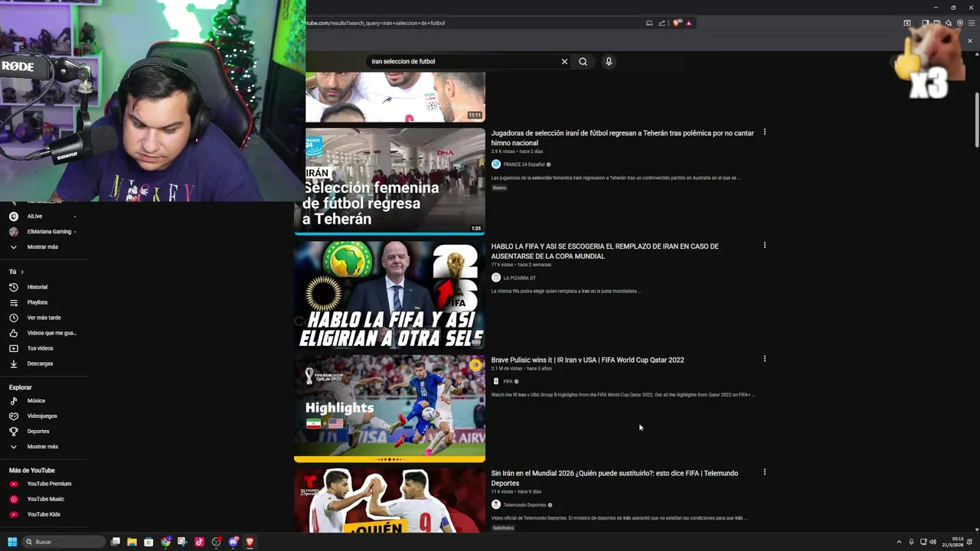Open options menu for the HABLO LA FIFA video
Image resolution: width=980 pixels, height=551 pixels.
point(764,246)
